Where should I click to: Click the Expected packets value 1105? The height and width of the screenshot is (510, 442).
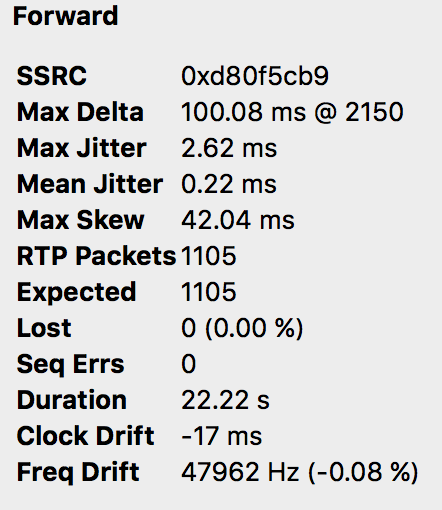(x=209, y=292)
